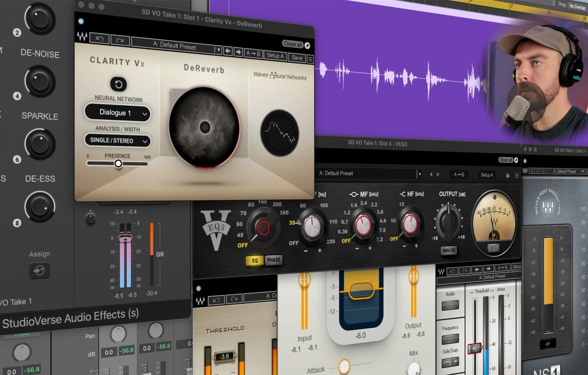Click previous preset arrow in VEQ3 toolbar

(431, 175)
